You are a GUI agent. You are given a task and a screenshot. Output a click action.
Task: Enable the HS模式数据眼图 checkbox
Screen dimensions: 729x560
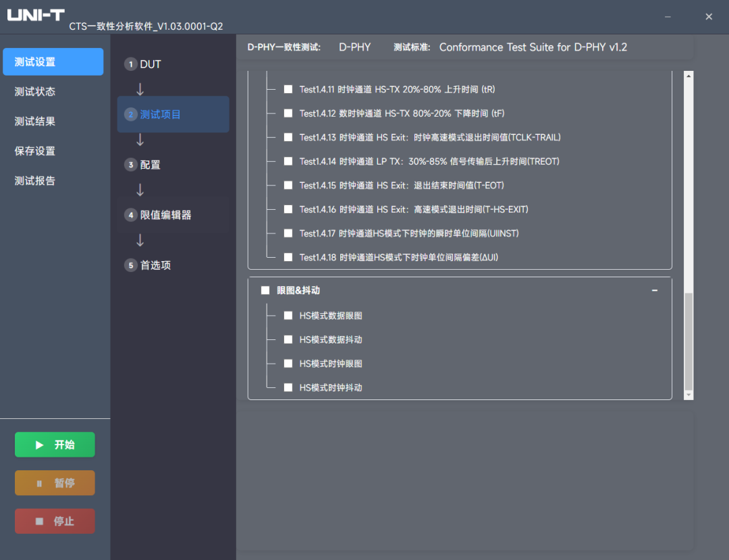click(x=288, y=316)
